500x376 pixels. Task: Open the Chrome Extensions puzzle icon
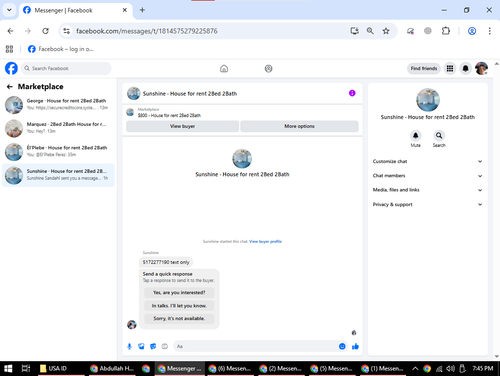point(445,31)
